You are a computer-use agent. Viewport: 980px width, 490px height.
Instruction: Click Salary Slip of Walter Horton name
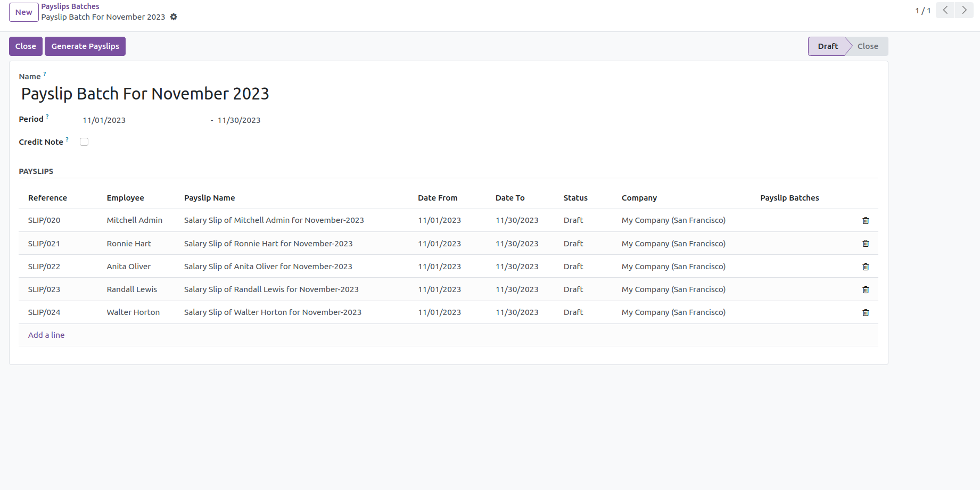pyautogui.click(x=273, y=312)
